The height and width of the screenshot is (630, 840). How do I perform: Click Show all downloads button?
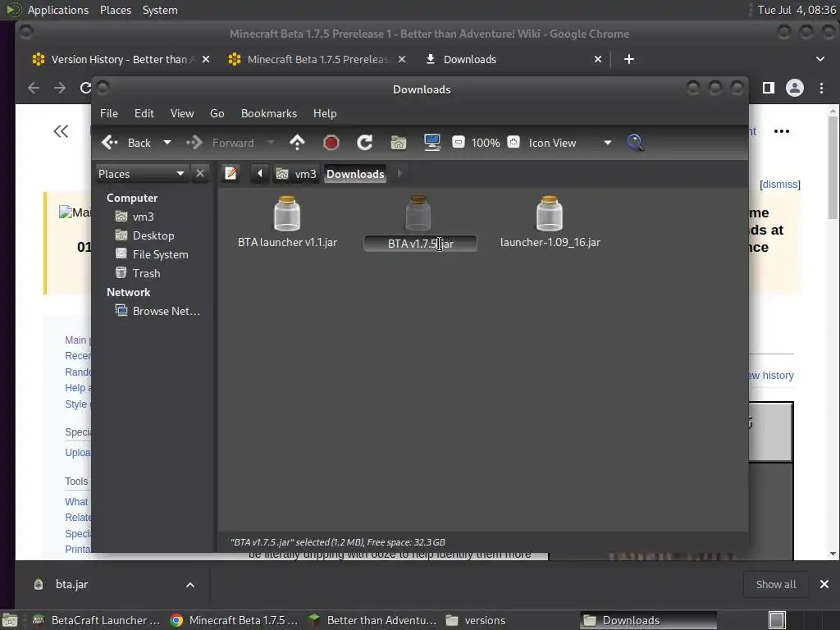(776, 584)
